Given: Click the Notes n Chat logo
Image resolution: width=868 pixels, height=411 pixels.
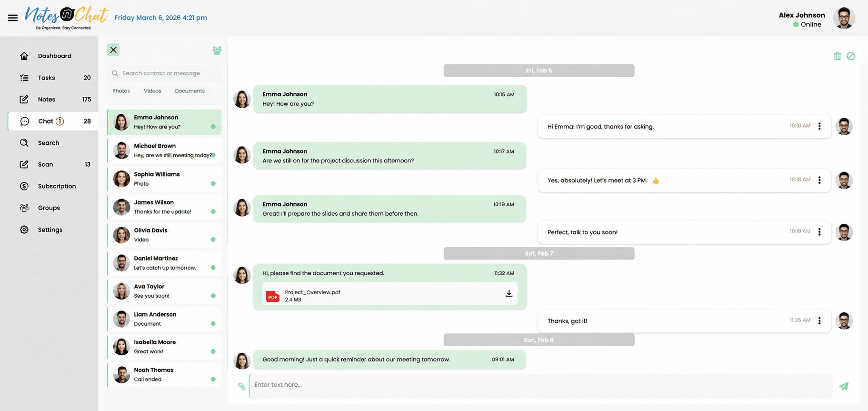Looking at the screenshot, I should point(66,18).
